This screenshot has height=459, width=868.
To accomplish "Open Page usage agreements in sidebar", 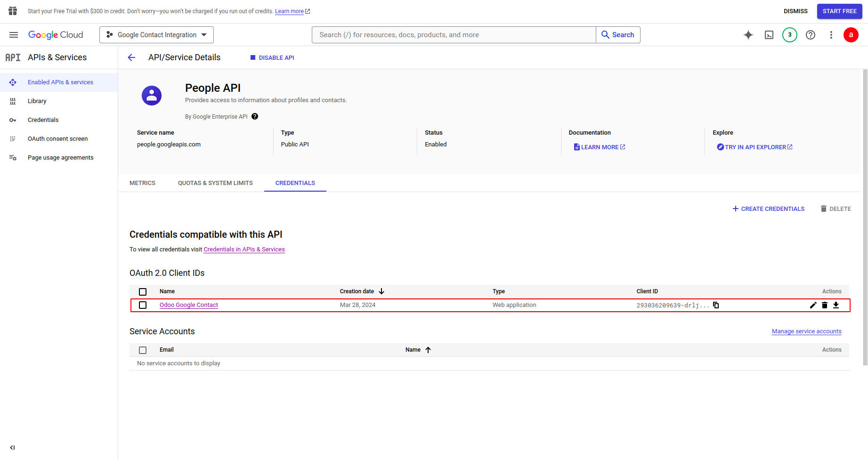I will (61, 158).
